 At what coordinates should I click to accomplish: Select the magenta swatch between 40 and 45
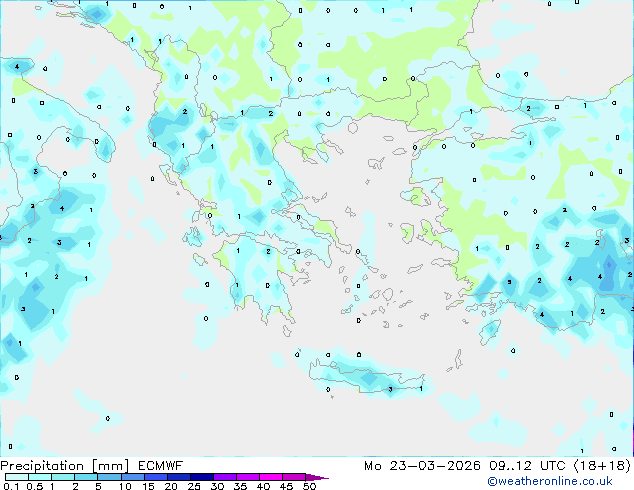pos(271,477)
